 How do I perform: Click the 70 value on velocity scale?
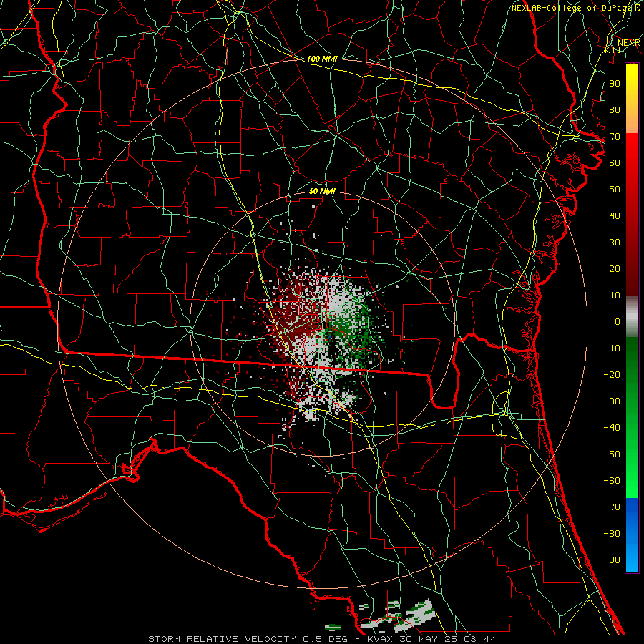tap(615, 137)
